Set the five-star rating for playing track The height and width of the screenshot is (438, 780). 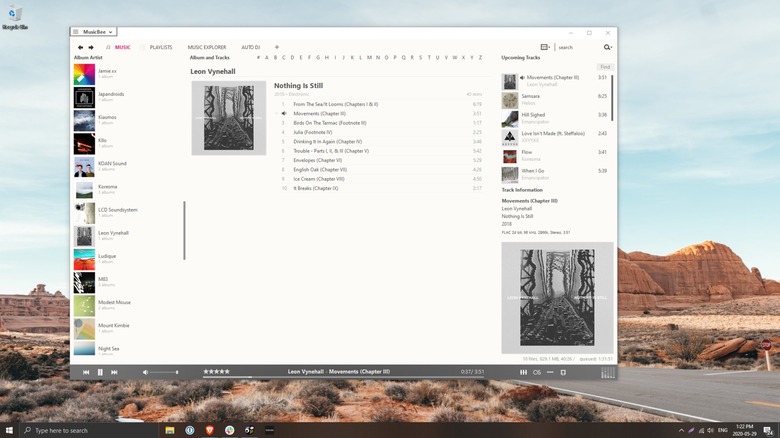pyautogui.click(x=216, y=371)
